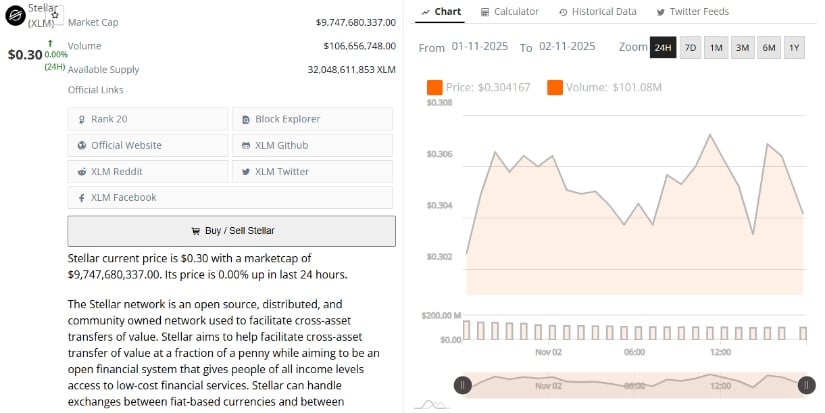Screen dimensions: 825x413
Task: Select the 24H zoom range
Action: point(662,48)
